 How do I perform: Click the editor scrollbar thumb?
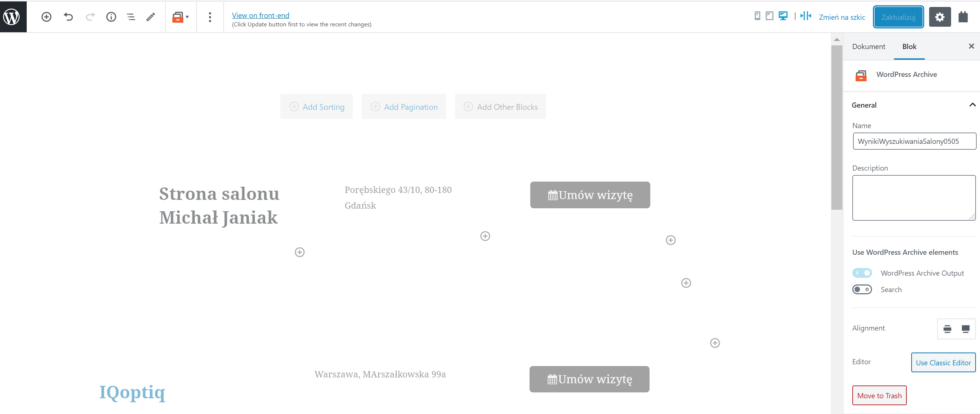point(837,127)
